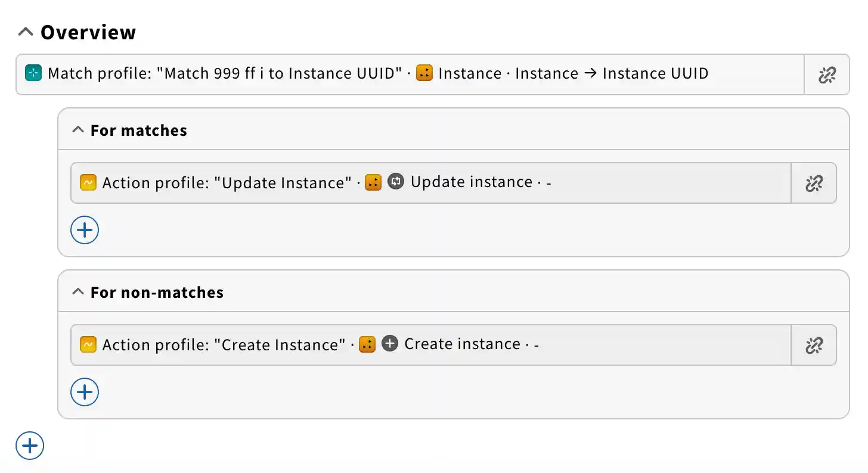Screen dimensions: 868x473
Task: Click the teal match profile icon
Action: point(33,74)
